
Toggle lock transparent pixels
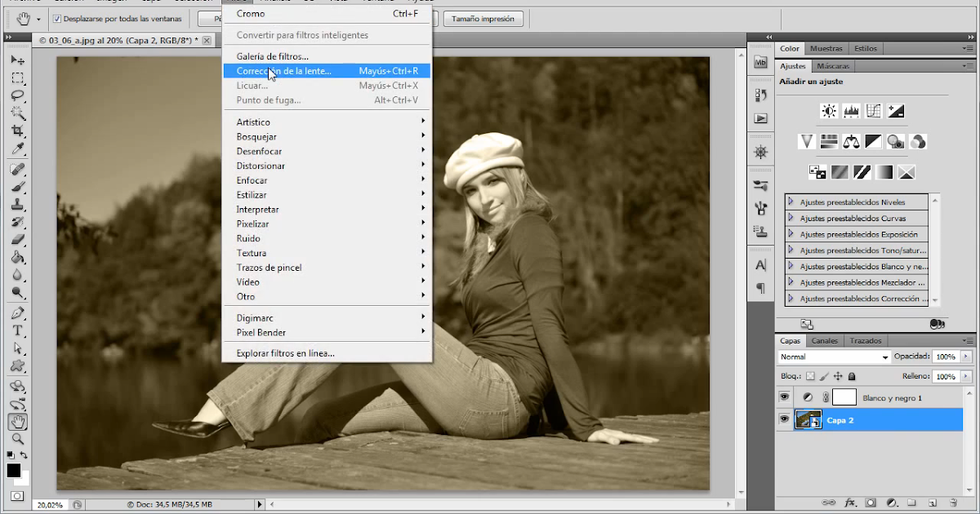pyautogui.click(x=811, y=376)
